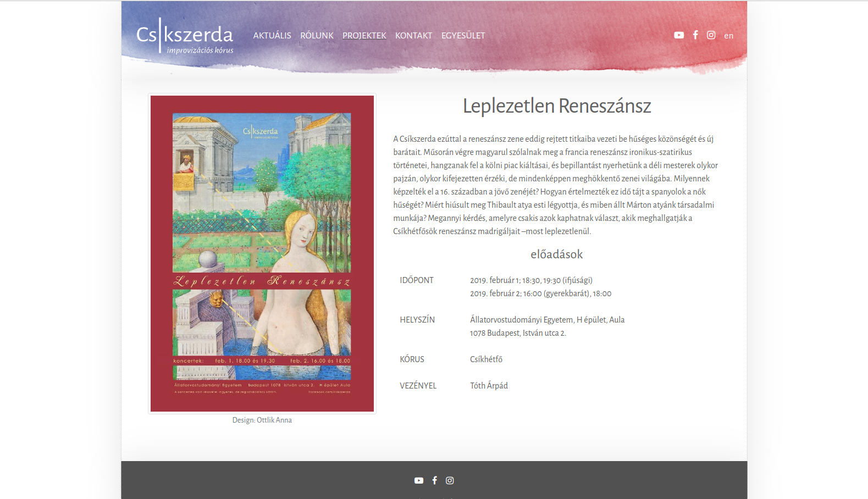Open the AKTUÁLIS menu item
The height and width of the screenshot is (499, 868).
click(272, 36)
